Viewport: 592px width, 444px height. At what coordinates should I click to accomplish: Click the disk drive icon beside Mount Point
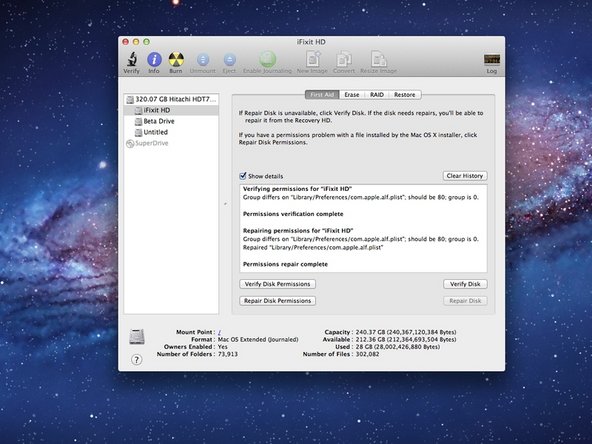click(x=137, y=336)
